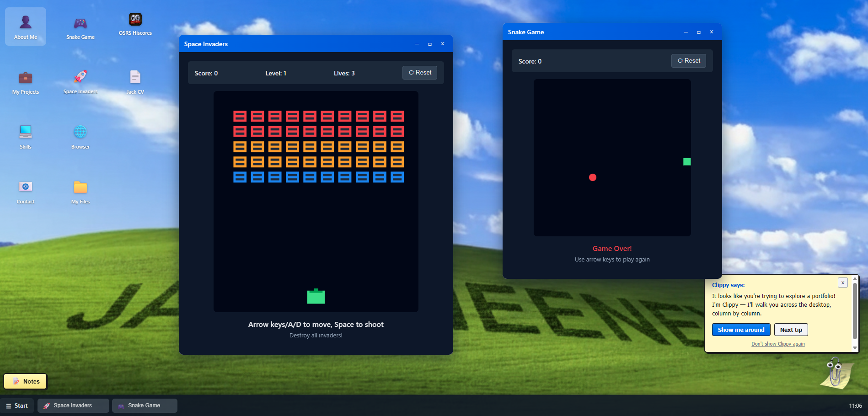Open the Browser globe icon
This screenshot has height=416, width=868.
click(x=80, y=136)
